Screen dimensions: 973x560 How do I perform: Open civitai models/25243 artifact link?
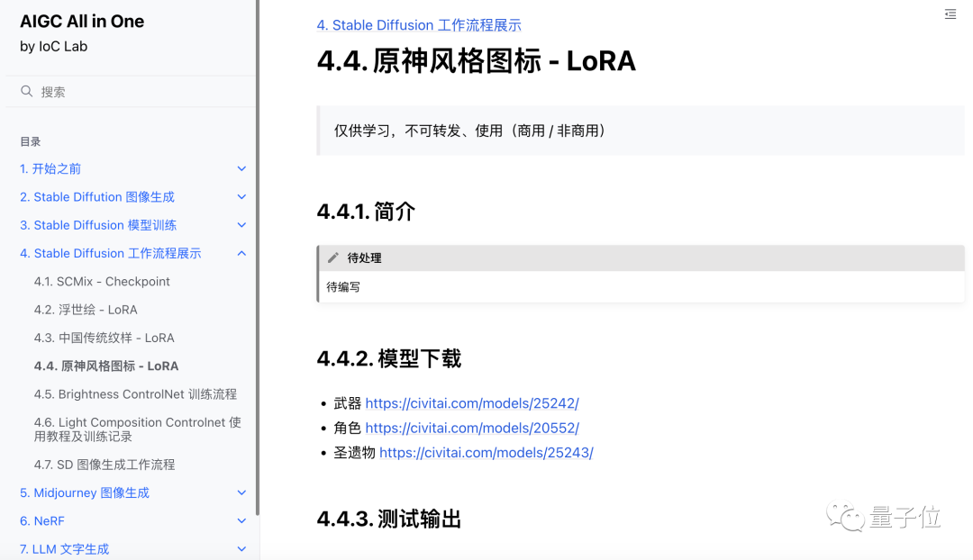[486, 453]
